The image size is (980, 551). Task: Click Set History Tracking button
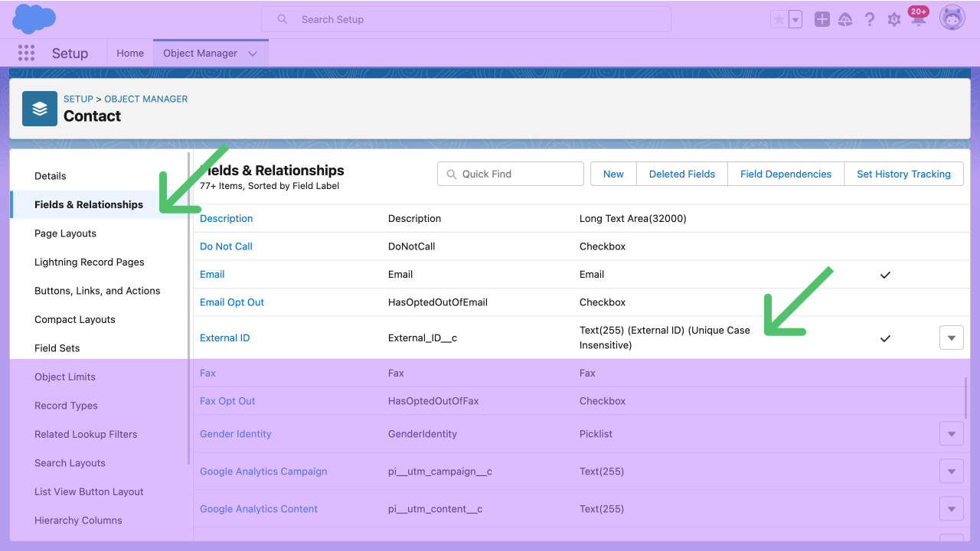pos(903,174)
